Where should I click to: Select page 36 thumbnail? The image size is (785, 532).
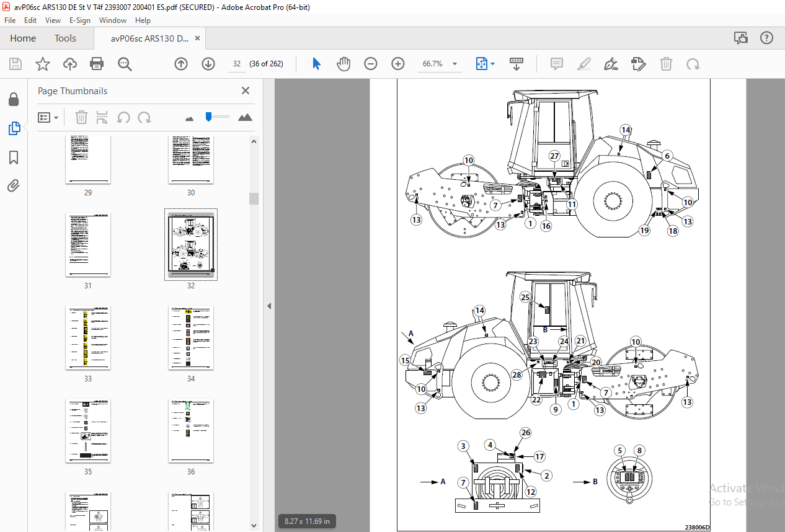point(191,430)
